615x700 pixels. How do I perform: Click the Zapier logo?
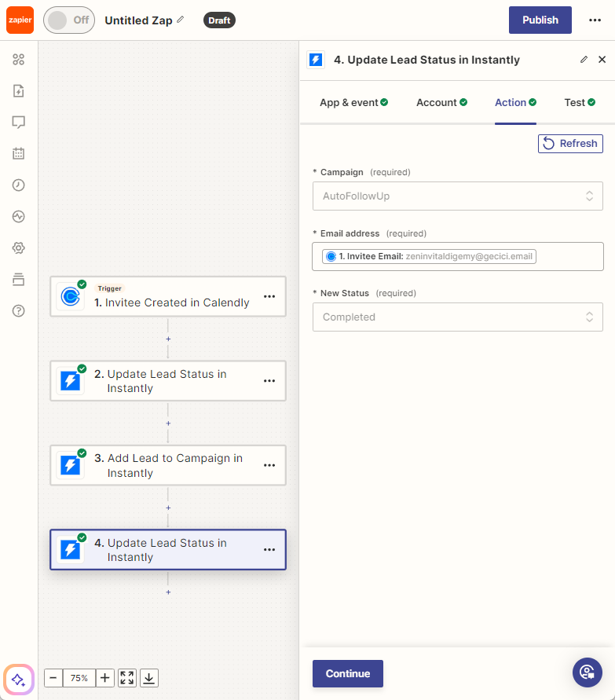point(20,20)
